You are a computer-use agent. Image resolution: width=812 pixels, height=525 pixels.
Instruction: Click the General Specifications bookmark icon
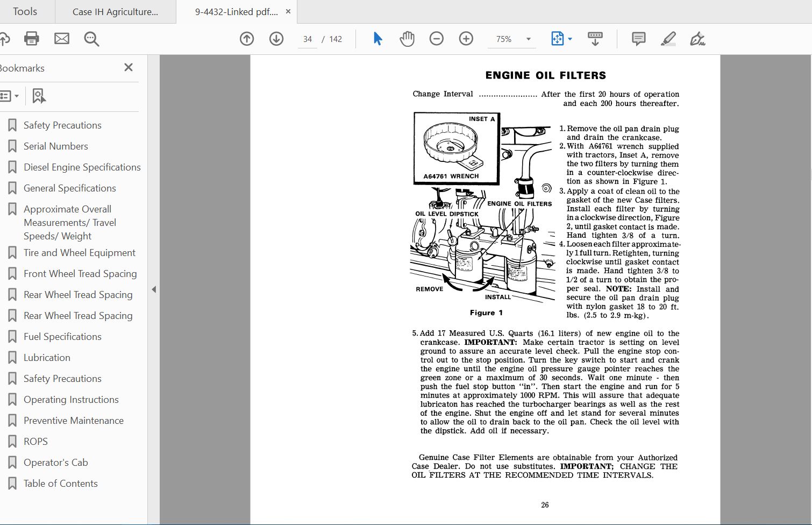point(12,188)
